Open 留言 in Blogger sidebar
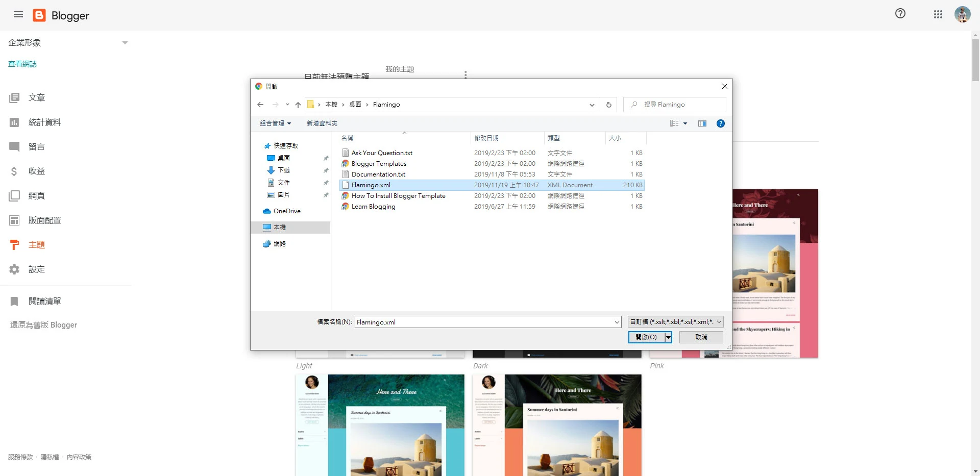980x476 pixels. tap(37, 147)
